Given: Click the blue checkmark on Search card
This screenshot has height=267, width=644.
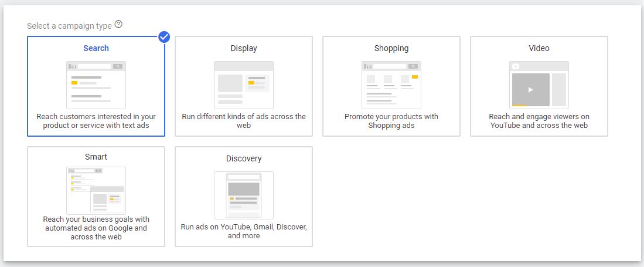Looking at the screenshot, I should 164,37.
